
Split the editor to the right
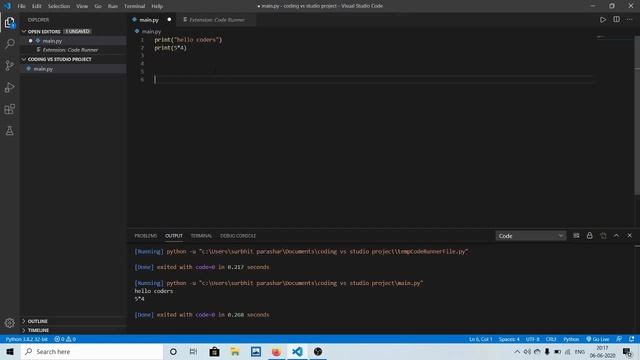(616, 20)
